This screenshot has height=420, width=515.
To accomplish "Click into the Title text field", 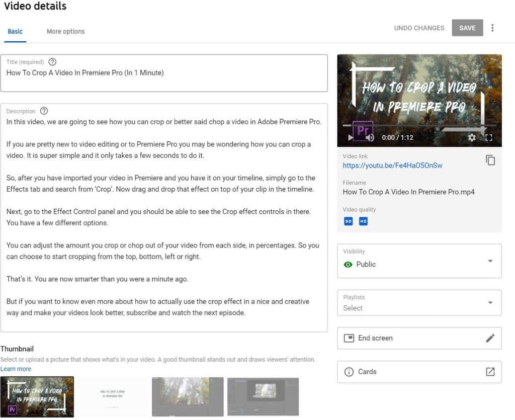I will click(x=164, y=73).
